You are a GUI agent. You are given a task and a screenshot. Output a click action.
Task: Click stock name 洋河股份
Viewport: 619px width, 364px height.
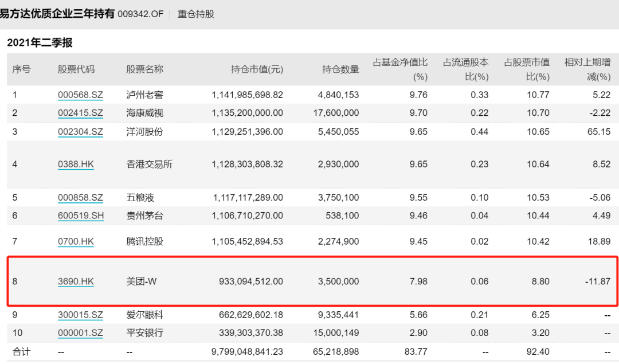tap(144, 131)
